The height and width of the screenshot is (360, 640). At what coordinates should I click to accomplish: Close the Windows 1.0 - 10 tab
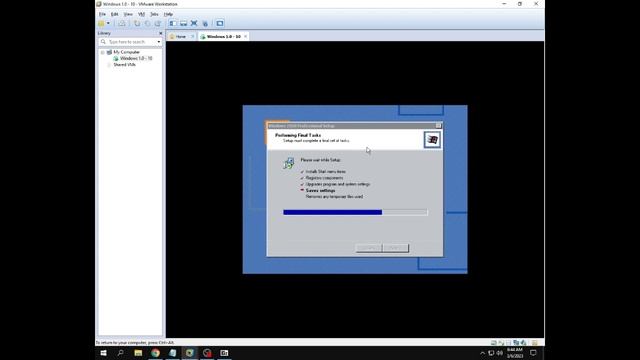[245, 36]
